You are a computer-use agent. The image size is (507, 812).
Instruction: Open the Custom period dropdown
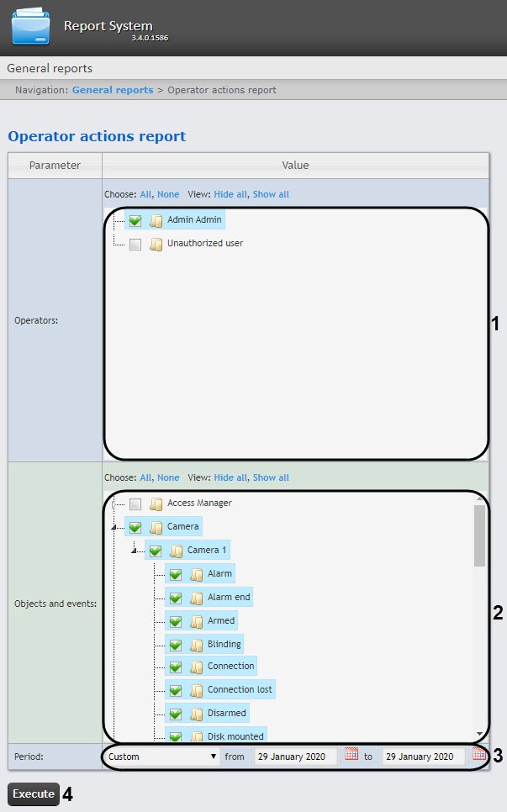point(163,757)
